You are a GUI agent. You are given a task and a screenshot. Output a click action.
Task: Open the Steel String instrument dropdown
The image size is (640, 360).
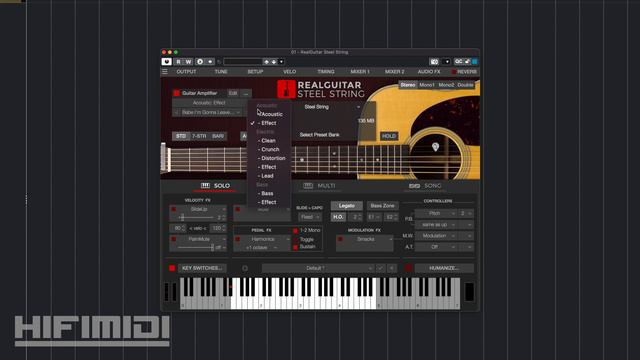pos(332,107)
